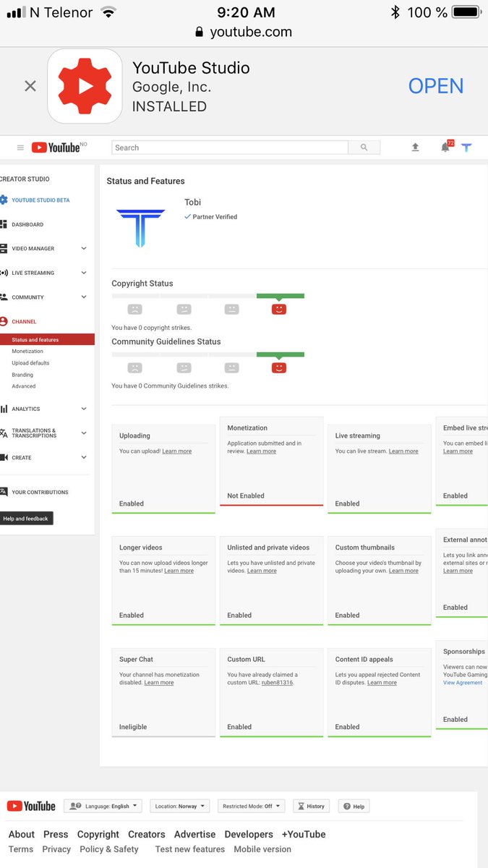
Task: Open the About footer link
Action: 22,834
